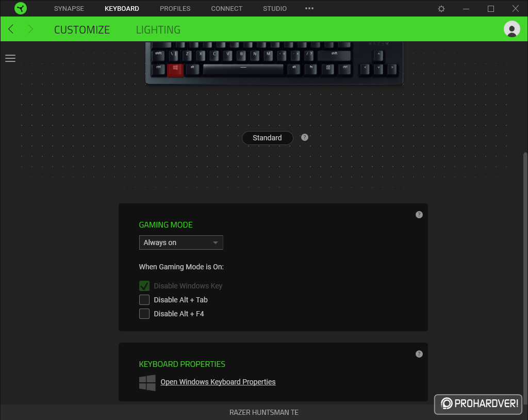Switch to the PROFILES tab

[175, 8]
